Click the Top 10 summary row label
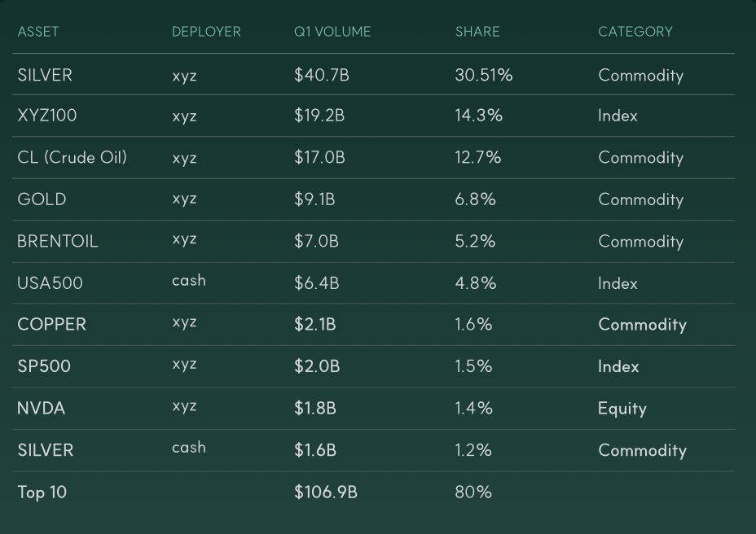 [42, 492]
